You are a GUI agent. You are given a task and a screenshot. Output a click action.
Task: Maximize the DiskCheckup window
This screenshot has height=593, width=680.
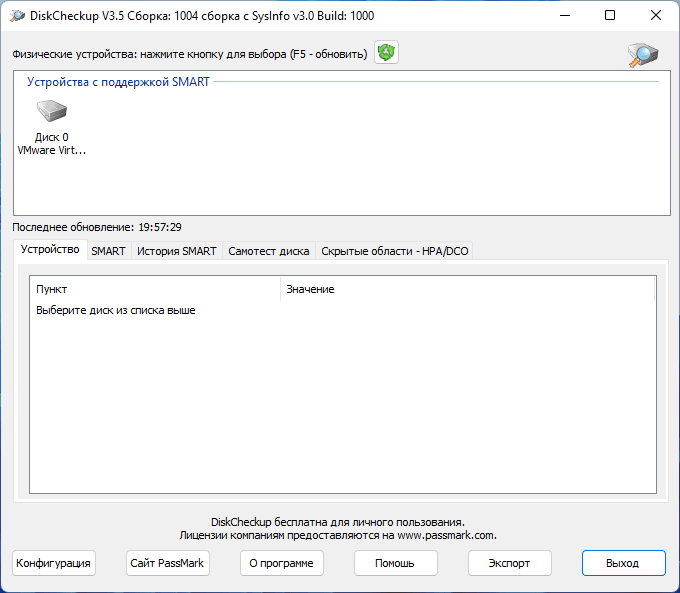[610, 16]
